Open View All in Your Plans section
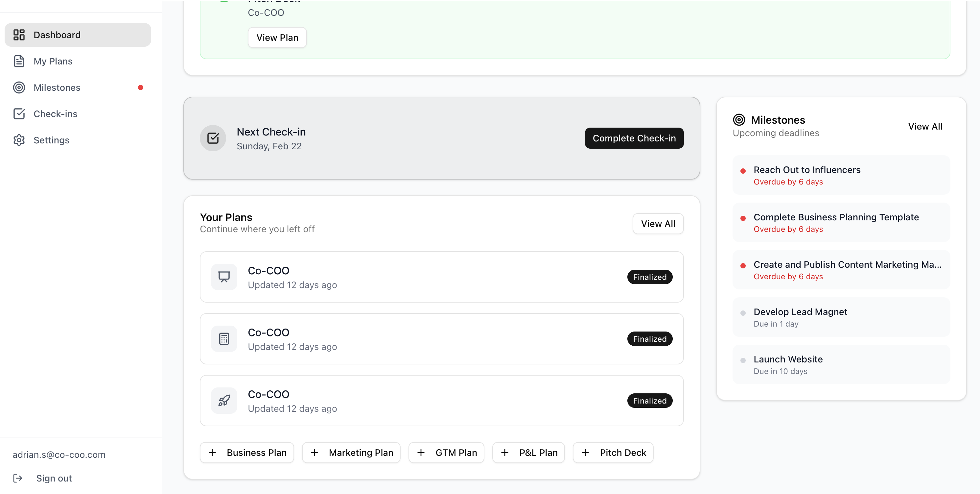Viewport: 980px width, 494px height. tap(658, 223)
